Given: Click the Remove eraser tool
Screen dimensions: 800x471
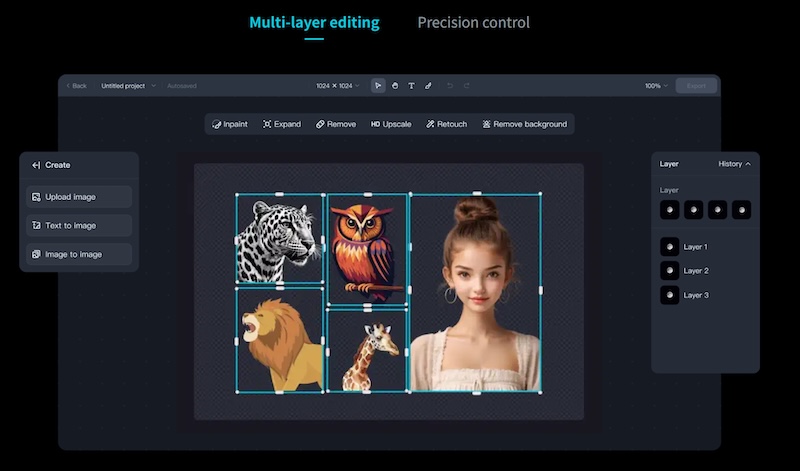Looking at the screenshot, I should pyautogui.click(x=336, y=124).
